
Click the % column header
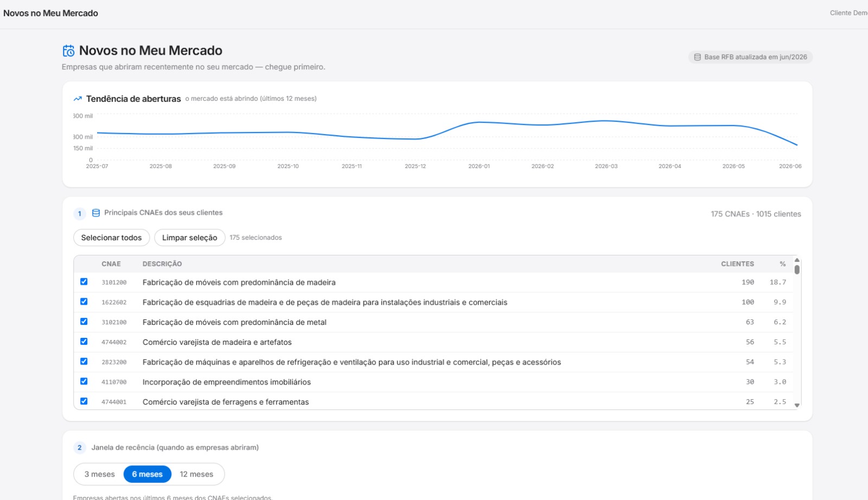[x=783, y=264]
